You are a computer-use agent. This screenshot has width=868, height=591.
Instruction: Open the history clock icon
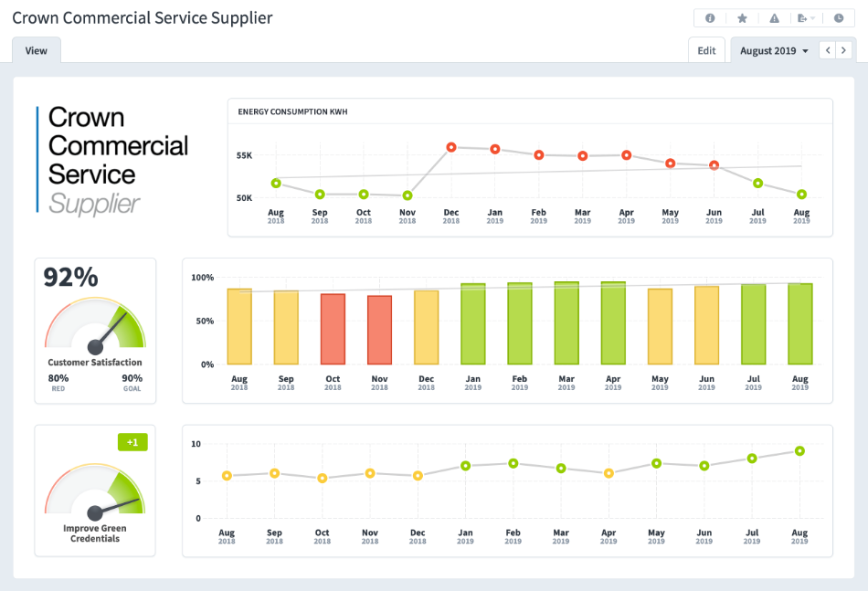click(838, 17)
